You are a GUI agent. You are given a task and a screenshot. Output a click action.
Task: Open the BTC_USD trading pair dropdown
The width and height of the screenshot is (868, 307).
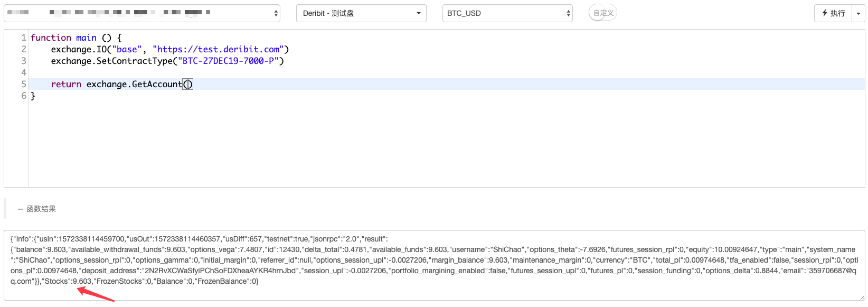pos(507,13)
